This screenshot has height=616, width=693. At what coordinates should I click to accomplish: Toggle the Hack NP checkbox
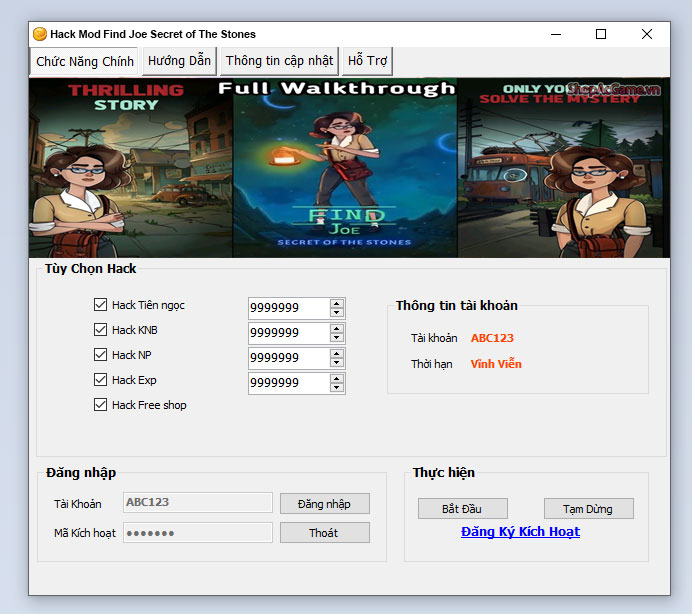coord(100,354)
